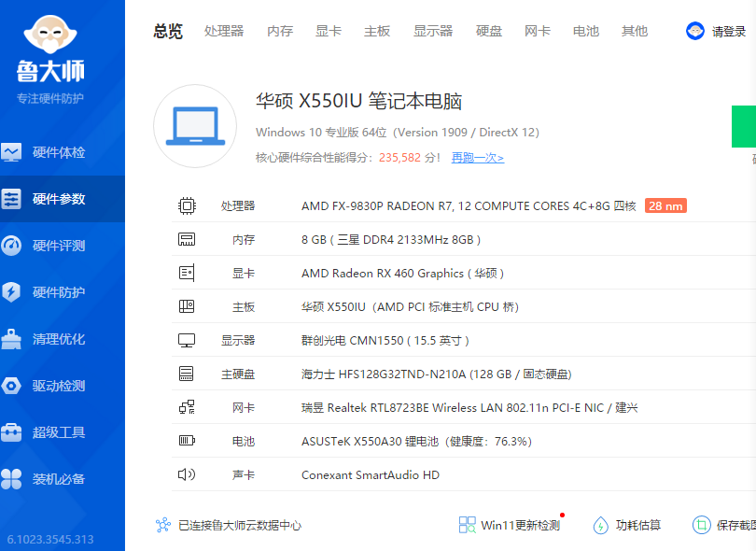This screenshot has height=551, width=756.
Task: Switch to the 内存 tab
Action: point(280,32)
